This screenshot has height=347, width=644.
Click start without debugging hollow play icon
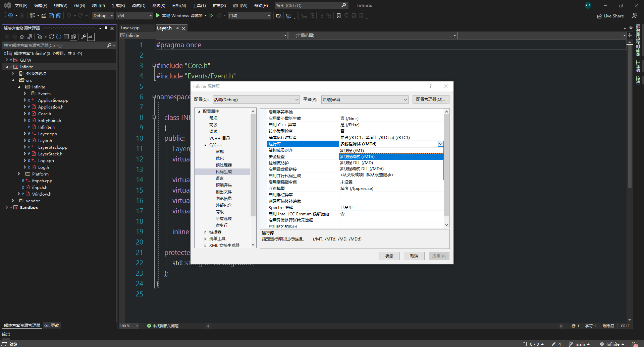(211, 15)
